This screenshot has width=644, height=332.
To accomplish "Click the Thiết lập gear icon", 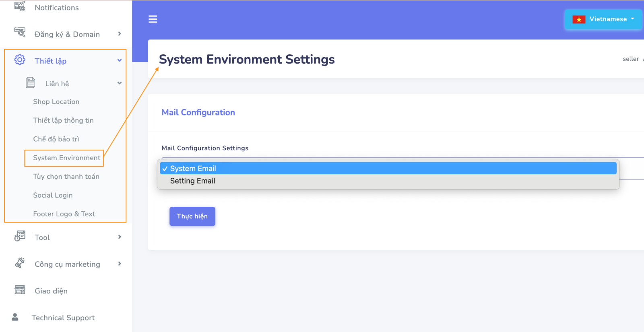I will pyautogui.click(x=20, y=60).
